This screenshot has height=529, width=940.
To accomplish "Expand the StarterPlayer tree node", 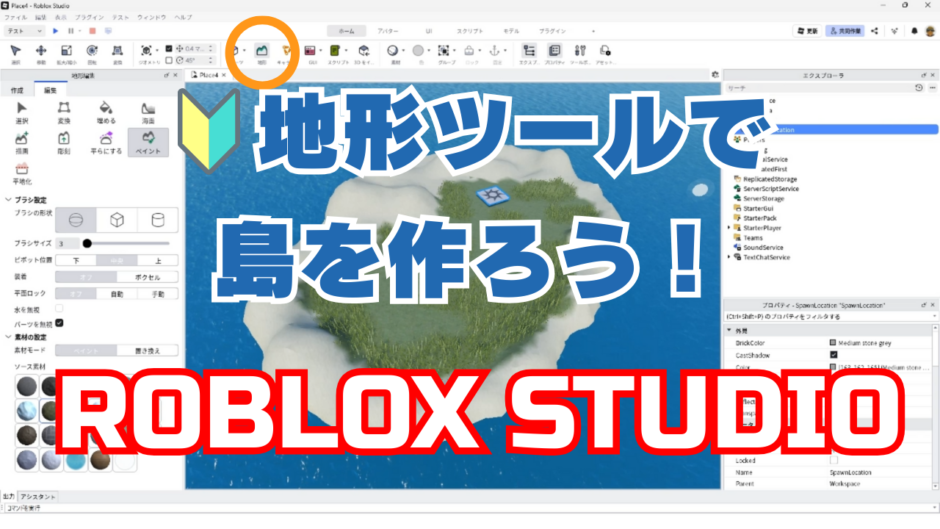I will (728, 228).
